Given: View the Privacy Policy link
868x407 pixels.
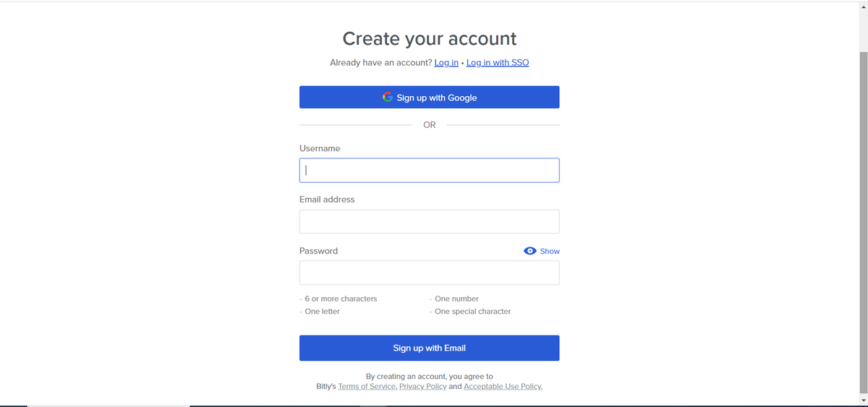Looking at the screenshot, I should (x=422, y=387).
